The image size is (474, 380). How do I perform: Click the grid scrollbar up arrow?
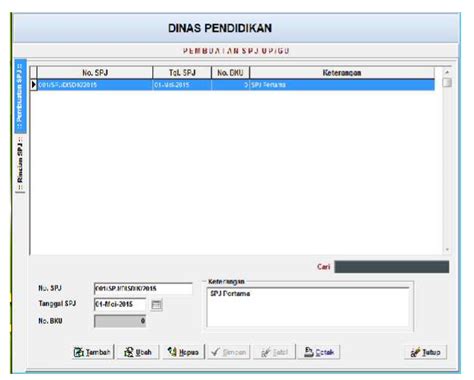click(447, 72)
